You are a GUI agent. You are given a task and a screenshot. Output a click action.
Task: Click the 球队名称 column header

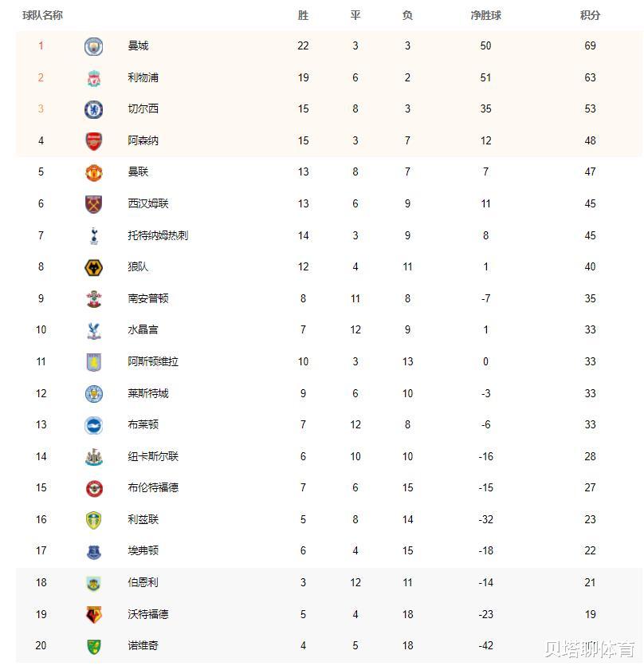point(42,15)
